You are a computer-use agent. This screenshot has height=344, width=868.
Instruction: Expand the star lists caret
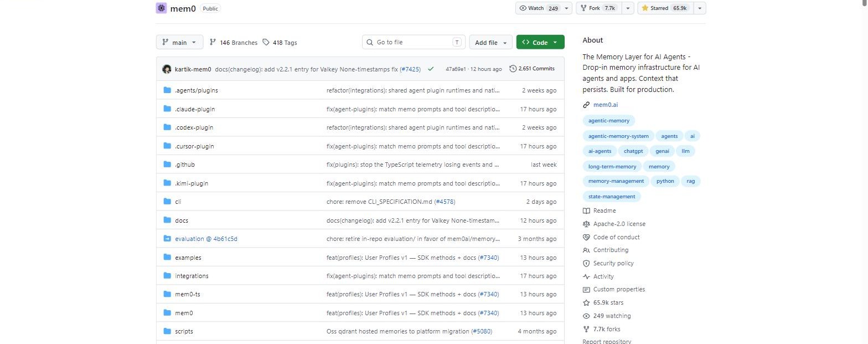tap(700, 8)
